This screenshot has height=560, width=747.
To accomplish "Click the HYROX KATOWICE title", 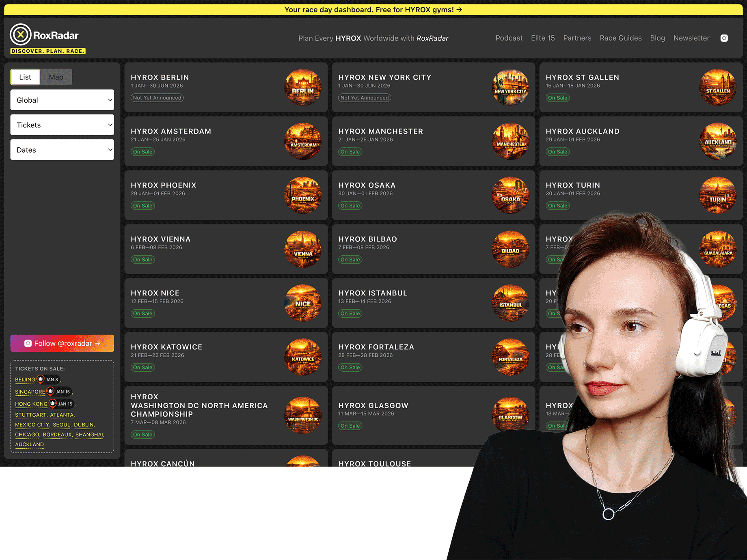I will 166,347.
